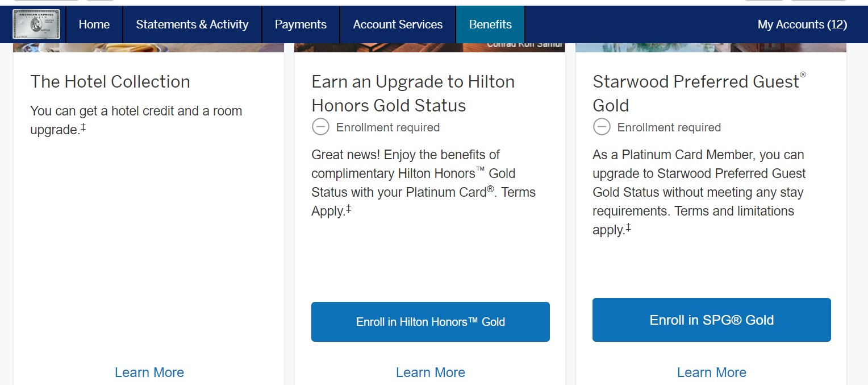Click Enroll in SPG Gold button
The height and width of the screenshot is (385, 868).
point(712,320)
